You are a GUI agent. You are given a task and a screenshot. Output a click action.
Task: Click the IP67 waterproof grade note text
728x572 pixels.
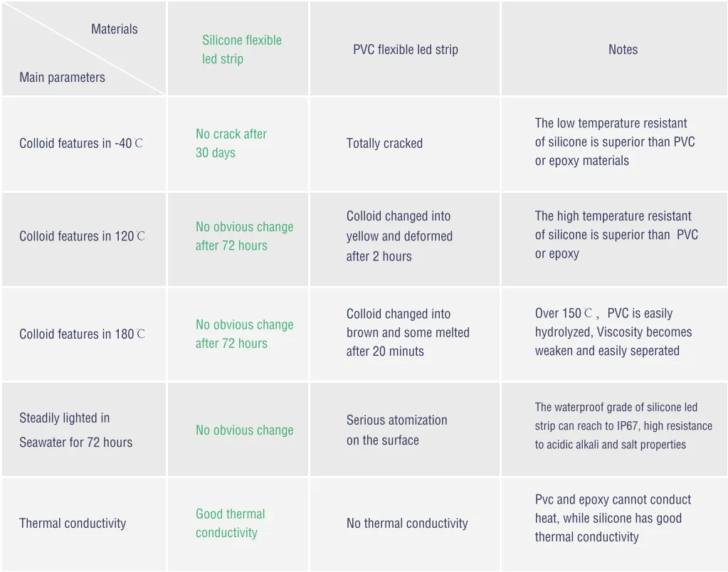(x=623, y=426)
